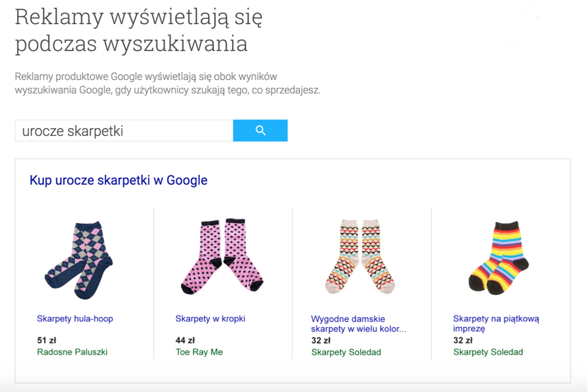
Task: Click the search field containing 'urocze skarpetki'
Action: [x=124, y=131]
